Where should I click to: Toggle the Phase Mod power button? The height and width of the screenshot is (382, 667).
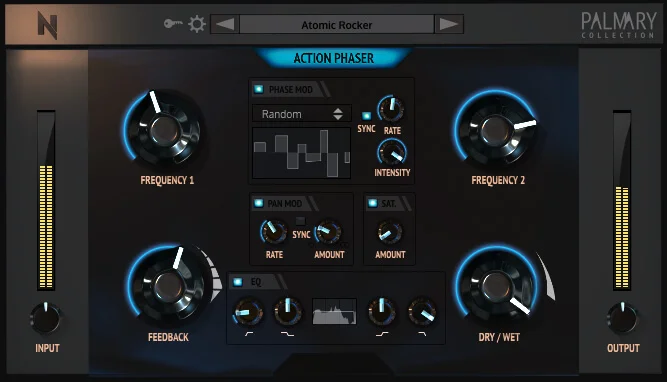click(x=259, y=89)
